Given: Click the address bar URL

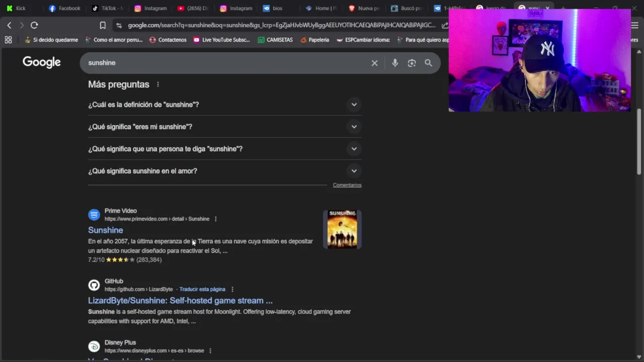Looking at the screenshot, I should pyautogui.click(x=282, y=25).
